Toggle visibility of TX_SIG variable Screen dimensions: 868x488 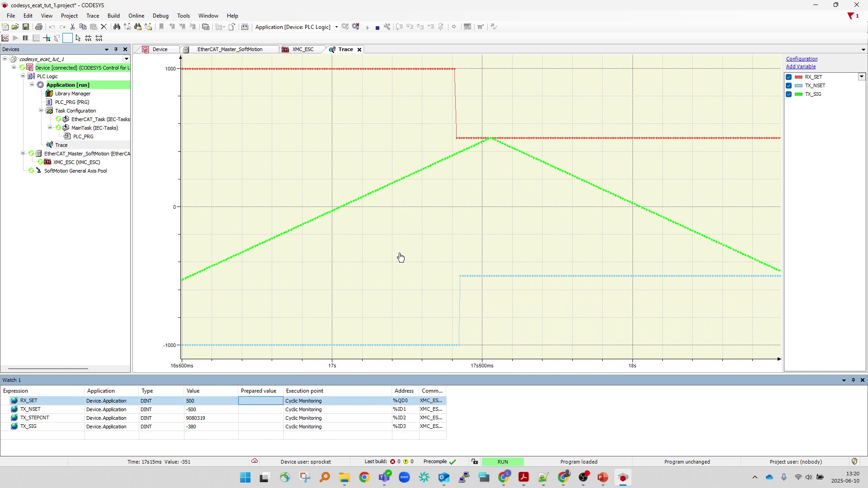click(x=789, y=94)
